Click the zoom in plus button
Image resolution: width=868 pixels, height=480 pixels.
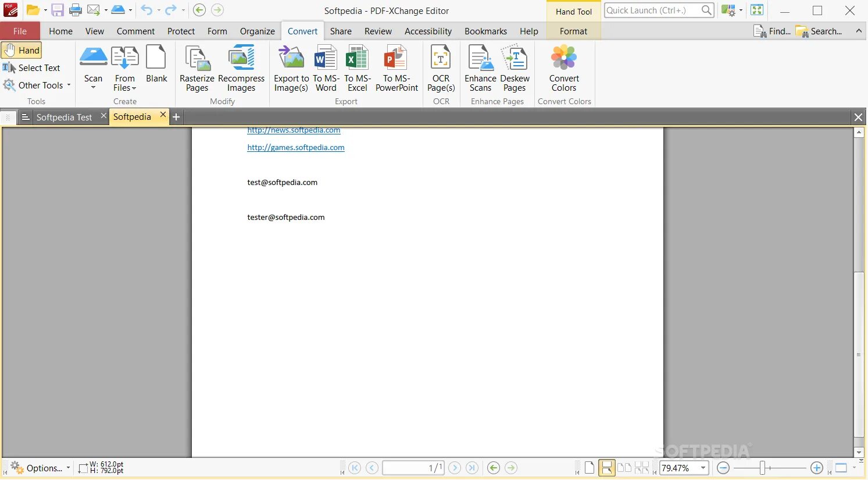point(817,468)
